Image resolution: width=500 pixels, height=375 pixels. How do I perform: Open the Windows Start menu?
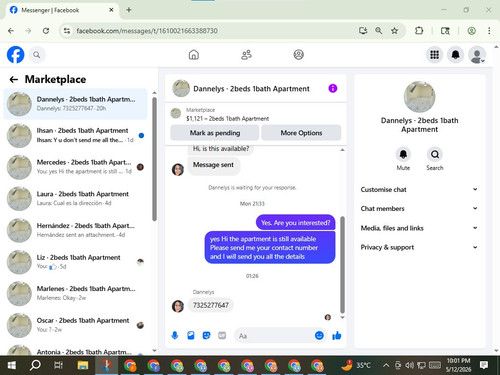tap(12, 365)
